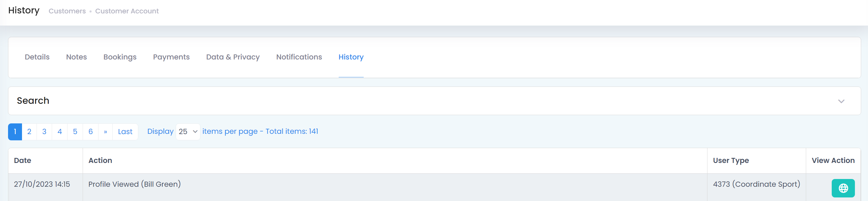The height and width of the screenshot is (201, 868).
Task: Open the Notifications tab
Action: (299, 57)
